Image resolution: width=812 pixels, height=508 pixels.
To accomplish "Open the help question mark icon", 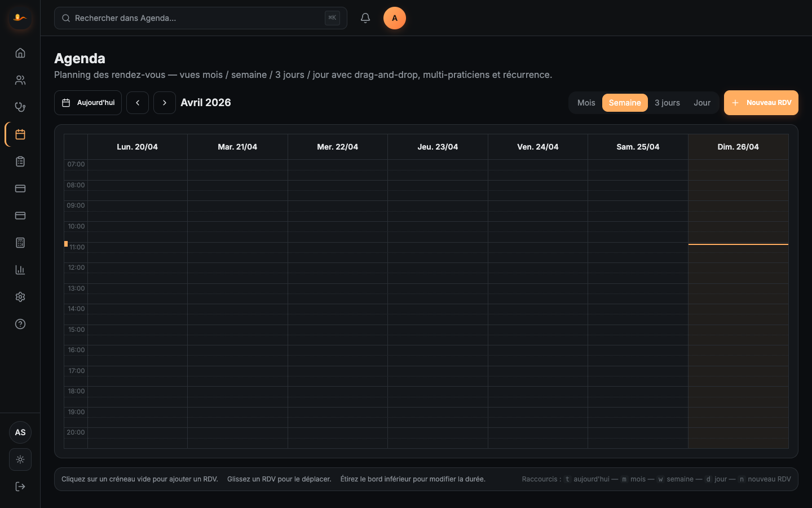I will coord(20,324).
